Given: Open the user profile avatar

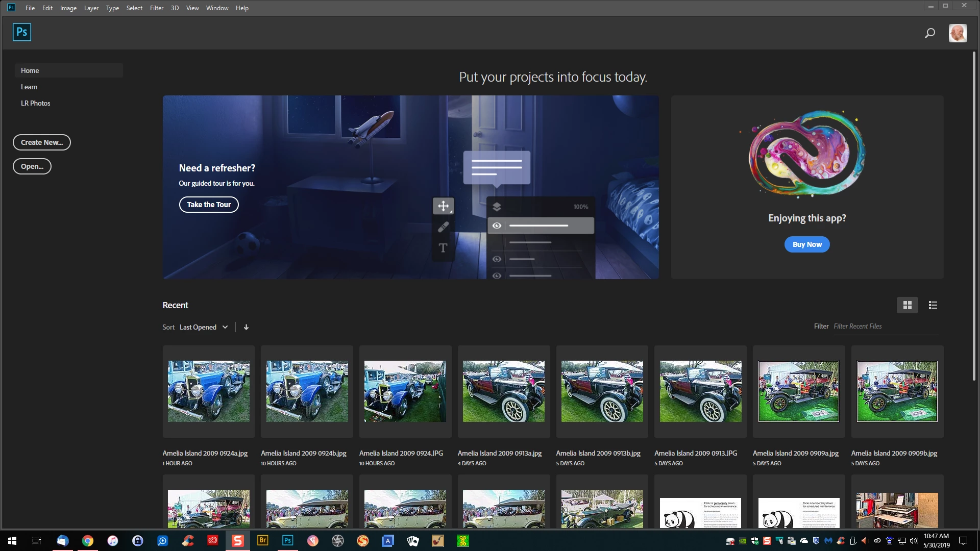Looking at the screenshot, I should [x=958, y=33].
